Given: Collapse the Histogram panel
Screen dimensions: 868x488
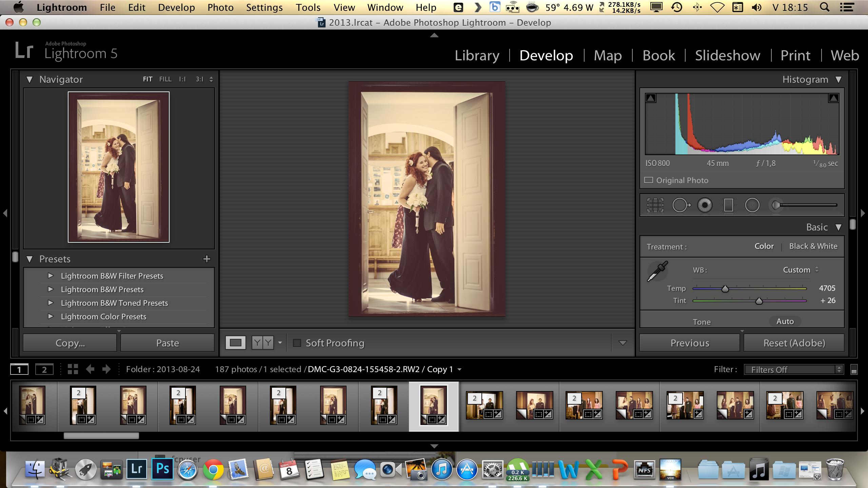Looking at the screenshot, I should point(839,80).
